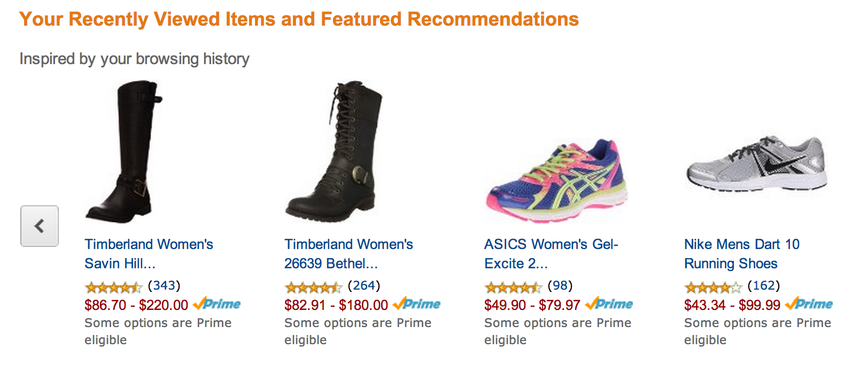Open Timberland Women's Savin Hill link
This screenshot has width=868, height=388.
point(149,254)
